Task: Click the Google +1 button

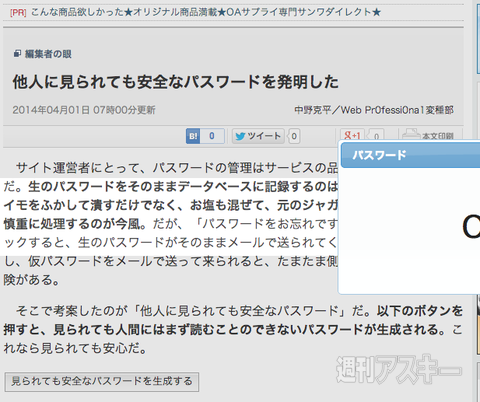Action: 352,135
